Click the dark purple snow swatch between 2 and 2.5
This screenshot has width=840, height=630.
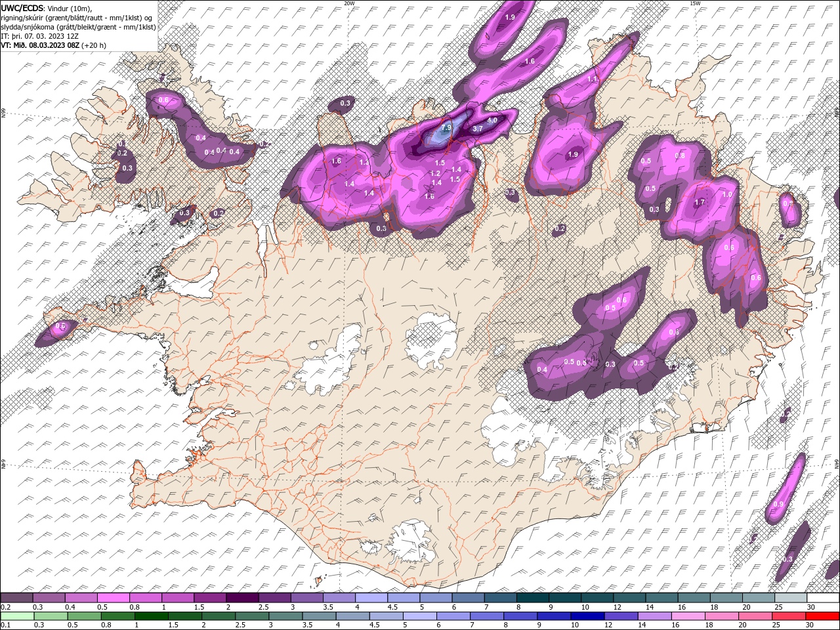(241, 598)
